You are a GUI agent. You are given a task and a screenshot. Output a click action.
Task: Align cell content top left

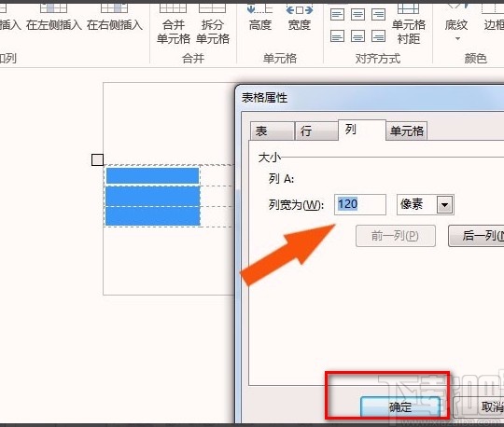tap(337, 14)
